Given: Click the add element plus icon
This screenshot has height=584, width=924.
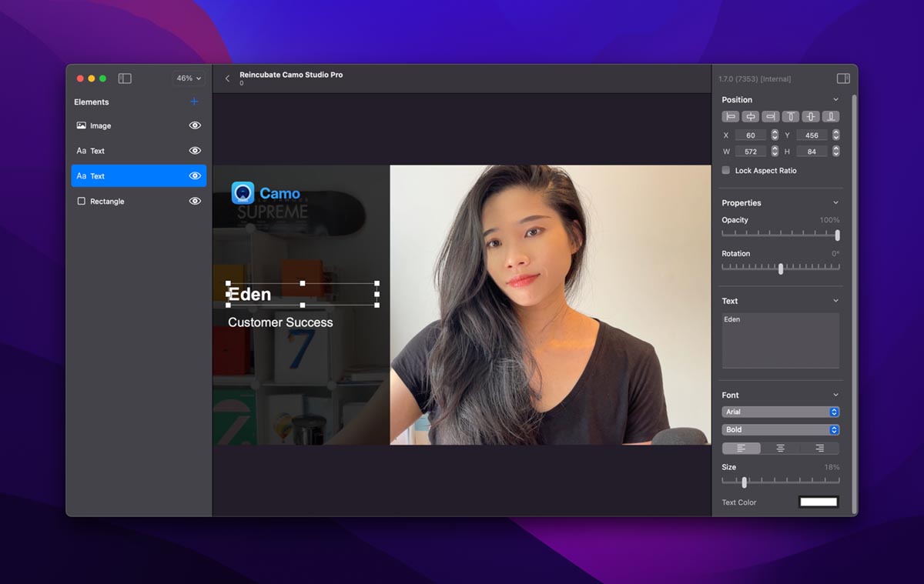Looking at the screenshot, I should tap(194, 102).
